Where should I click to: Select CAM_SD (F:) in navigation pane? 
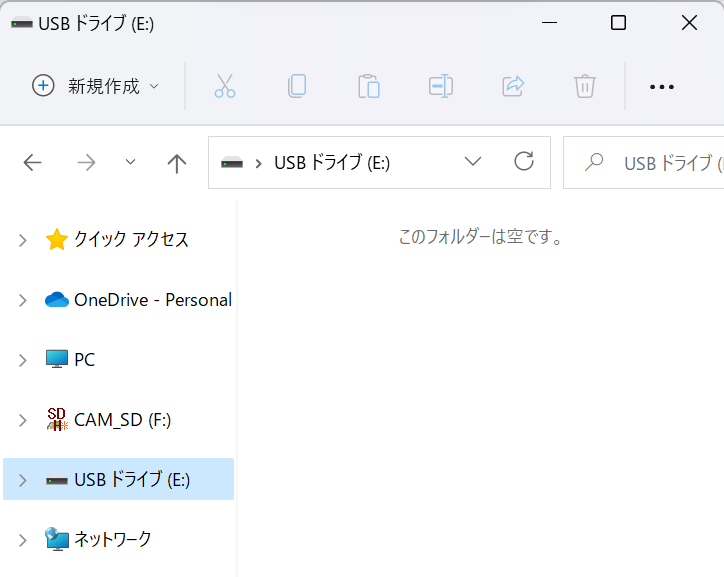(x=122, y=420)
